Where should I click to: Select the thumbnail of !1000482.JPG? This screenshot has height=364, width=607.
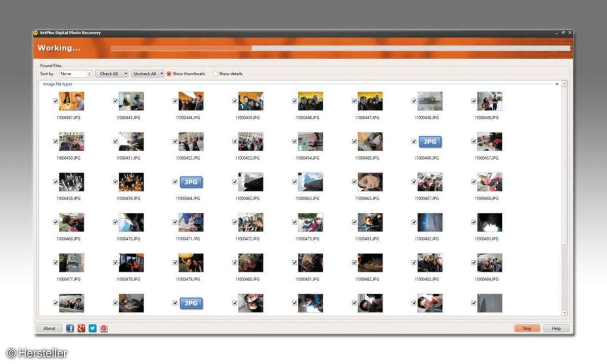[x=370, y=262]
